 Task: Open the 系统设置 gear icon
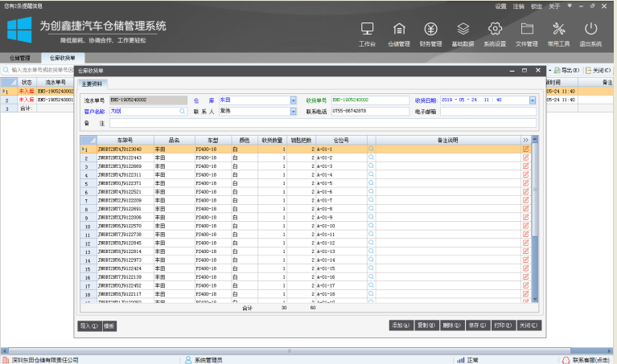click(x=495, y=29)
